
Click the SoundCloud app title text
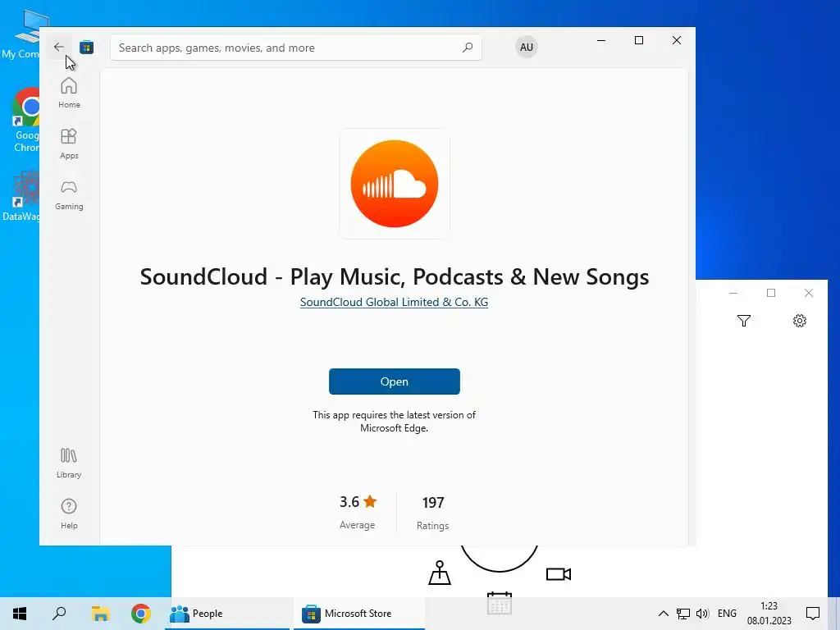tap(395, 277)
